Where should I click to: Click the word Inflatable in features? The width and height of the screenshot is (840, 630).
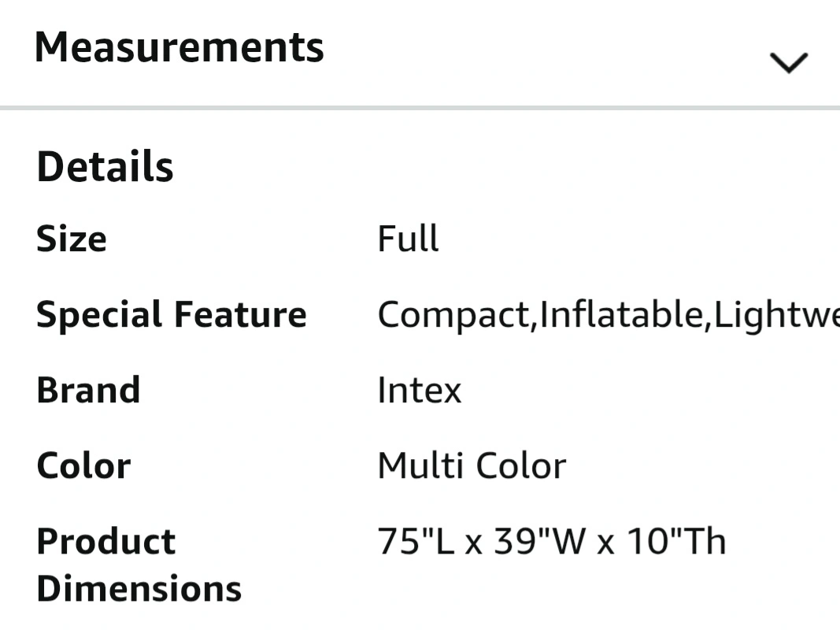pyautogui.click(x=621, y=314)
